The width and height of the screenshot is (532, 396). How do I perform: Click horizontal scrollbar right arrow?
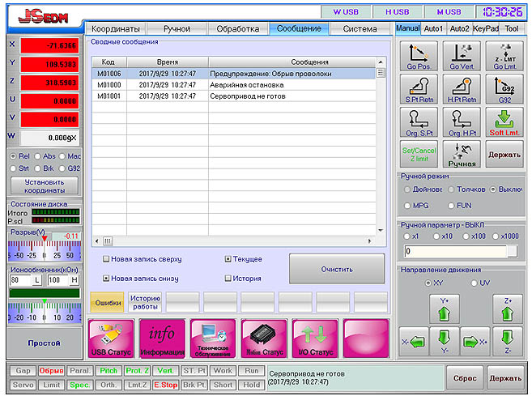pos(369,241)
